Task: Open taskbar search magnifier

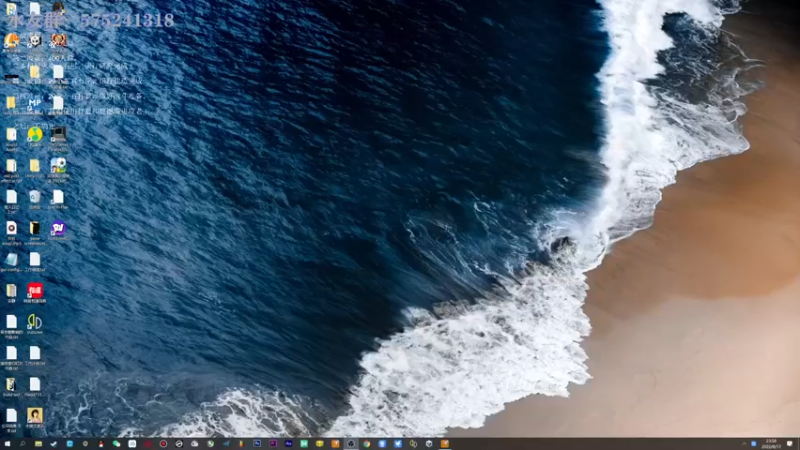Action: tap(22, 444)
